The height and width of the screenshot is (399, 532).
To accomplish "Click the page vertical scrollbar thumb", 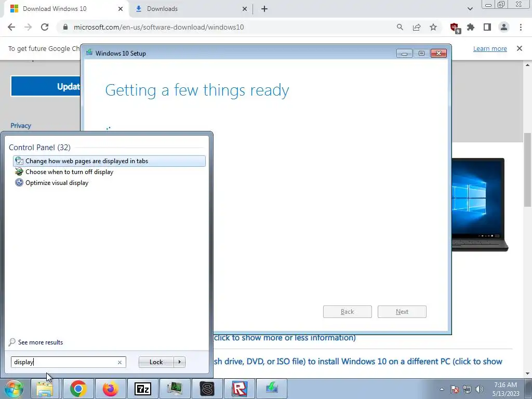I will pos(528,170).
